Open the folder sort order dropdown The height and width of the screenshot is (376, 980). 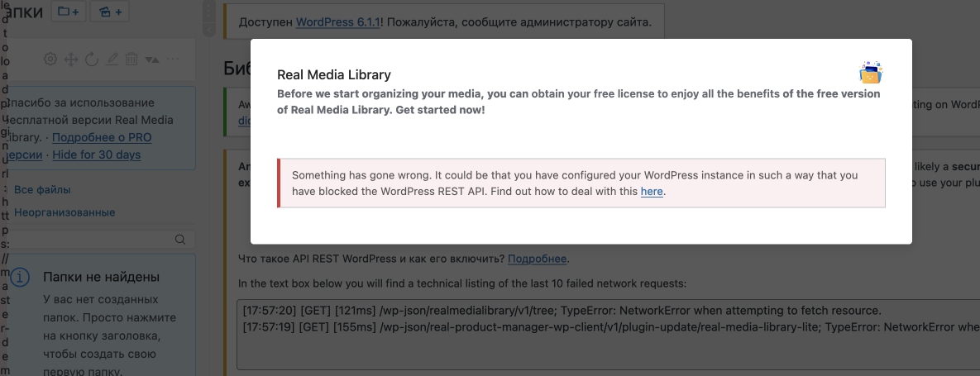pyautogui.click(x=152, y=59)
